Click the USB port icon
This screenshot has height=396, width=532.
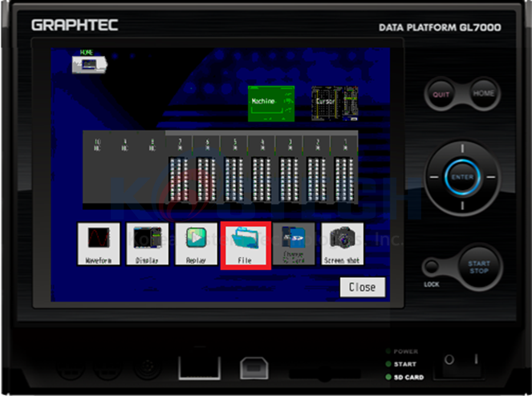click(x=254, y=368)
